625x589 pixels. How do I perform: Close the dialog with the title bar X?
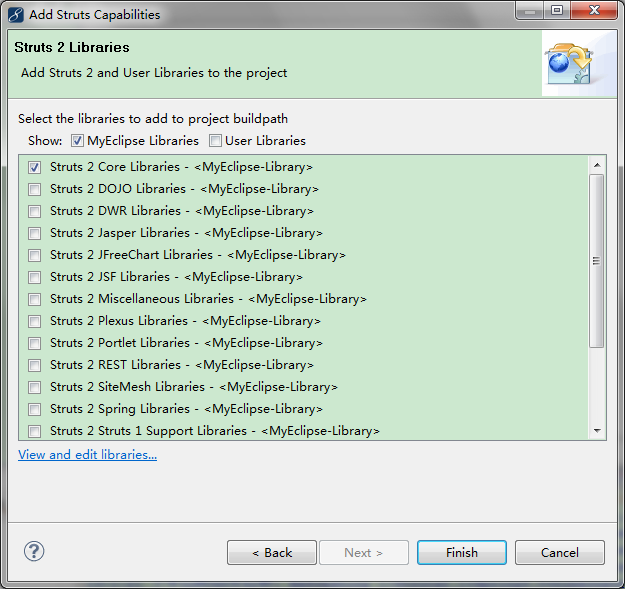click(594, 10)
